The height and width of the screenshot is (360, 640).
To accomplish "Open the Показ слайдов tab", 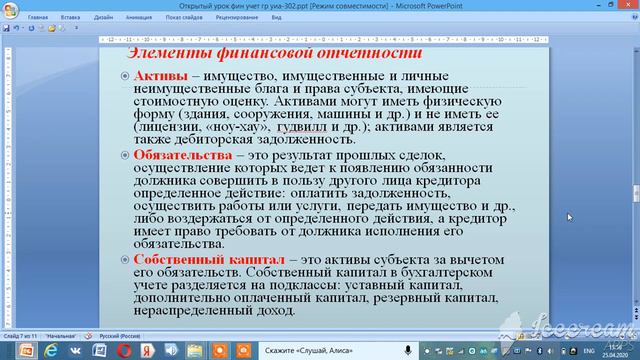I will click(x=184, y=18).
